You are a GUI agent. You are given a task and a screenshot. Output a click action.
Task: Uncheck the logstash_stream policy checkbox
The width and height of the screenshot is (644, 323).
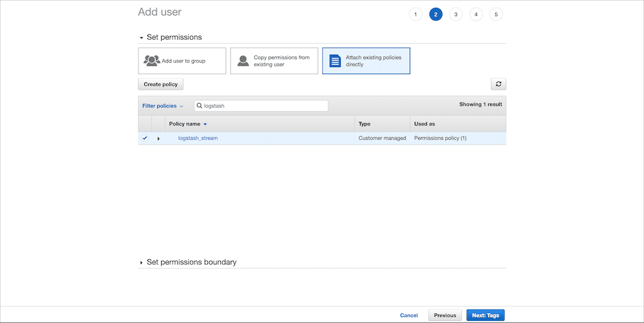point(145,138)
